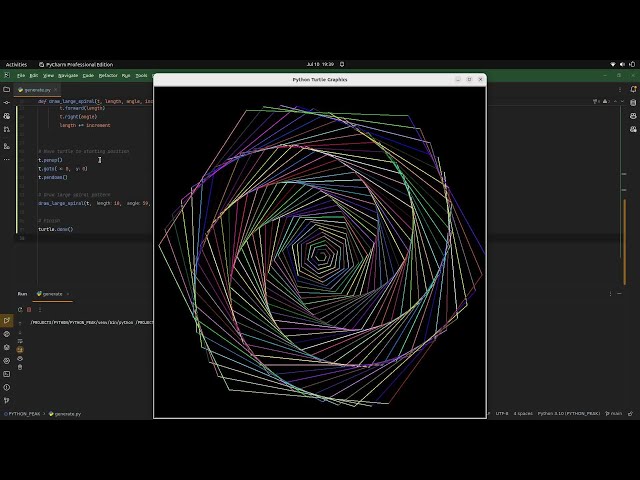Clear all Run console output trash icon
Screen dimensions: 640x480
click(x=20, y=367)
